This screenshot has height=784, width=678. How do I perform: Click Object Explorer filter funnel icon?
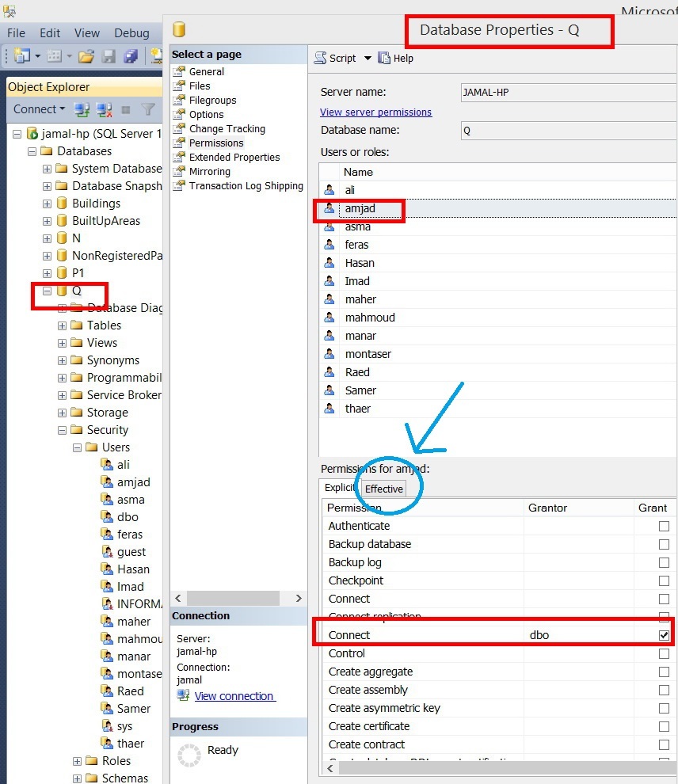148,109
